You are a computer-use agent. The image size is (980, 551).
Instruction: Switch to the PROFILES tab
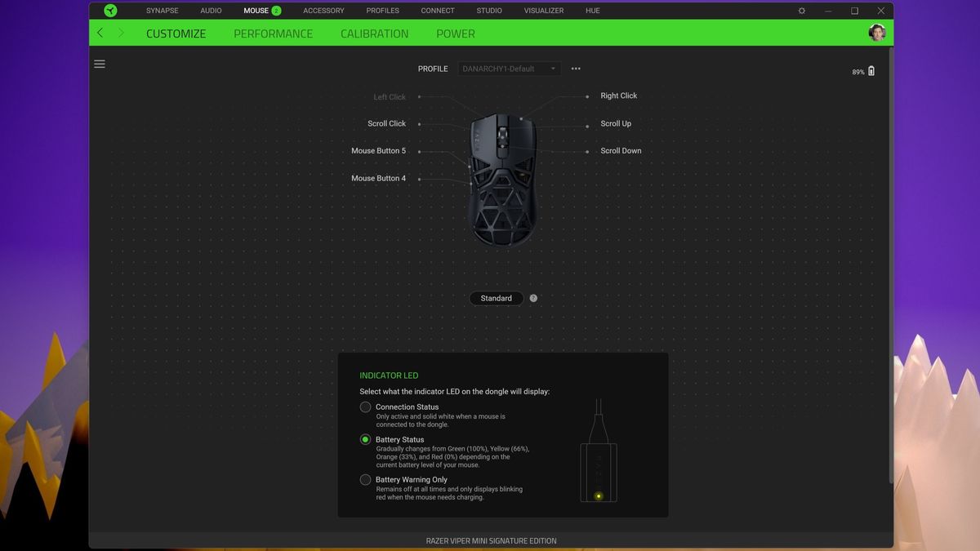pyautogui.click(x=382, y=11)
